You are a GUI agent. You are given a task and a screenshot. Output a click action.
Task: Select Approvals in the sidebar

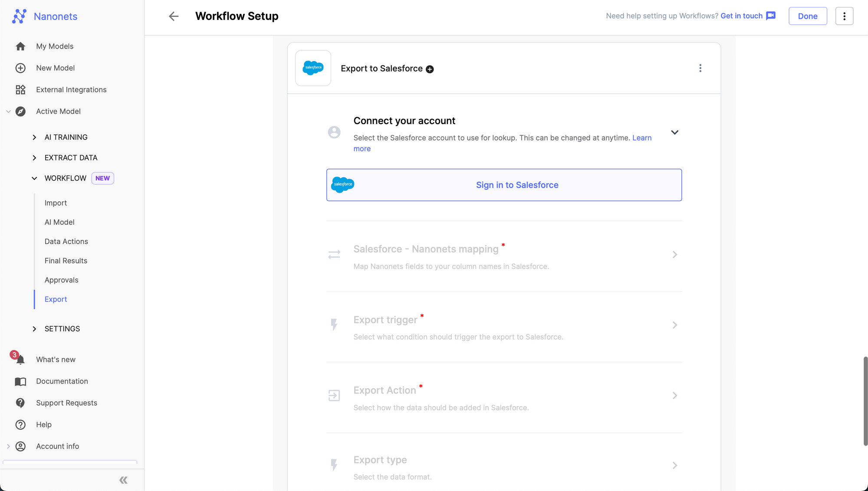61,280
